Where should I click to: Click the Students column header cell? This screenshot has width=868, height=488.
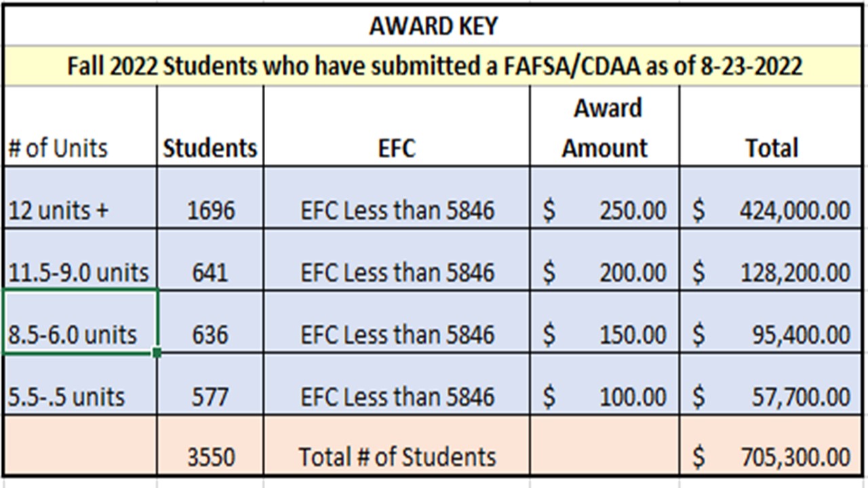point(210,126)
